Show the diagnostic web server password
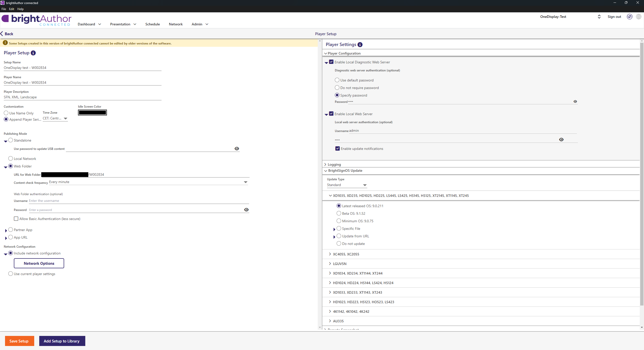 pyautogui.click(x=575, y=102)
